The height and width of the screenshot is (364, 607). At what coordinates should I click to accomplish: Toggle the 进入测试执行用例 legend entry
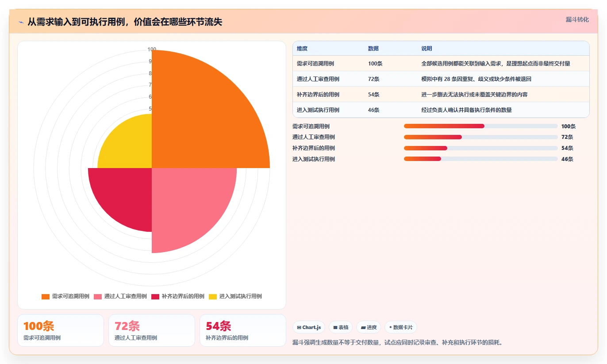(x=235, y=296)
